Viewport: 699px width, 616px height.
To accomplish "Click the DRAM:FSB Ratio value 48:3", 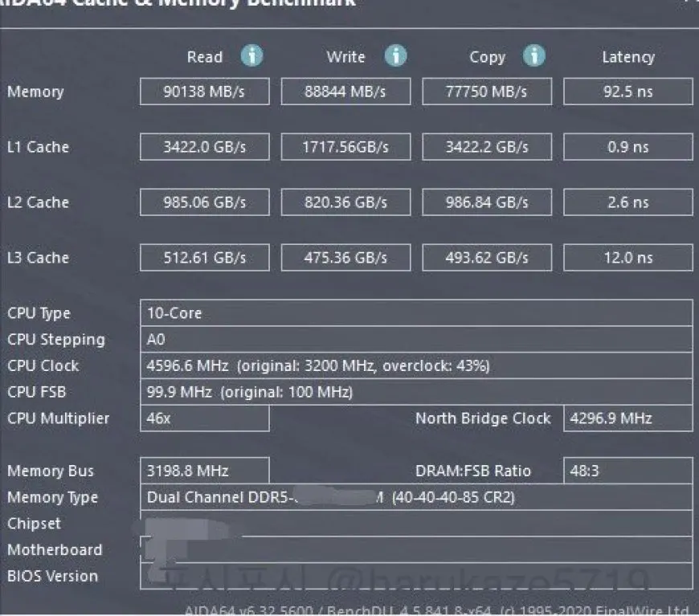I will coord(628,471).
